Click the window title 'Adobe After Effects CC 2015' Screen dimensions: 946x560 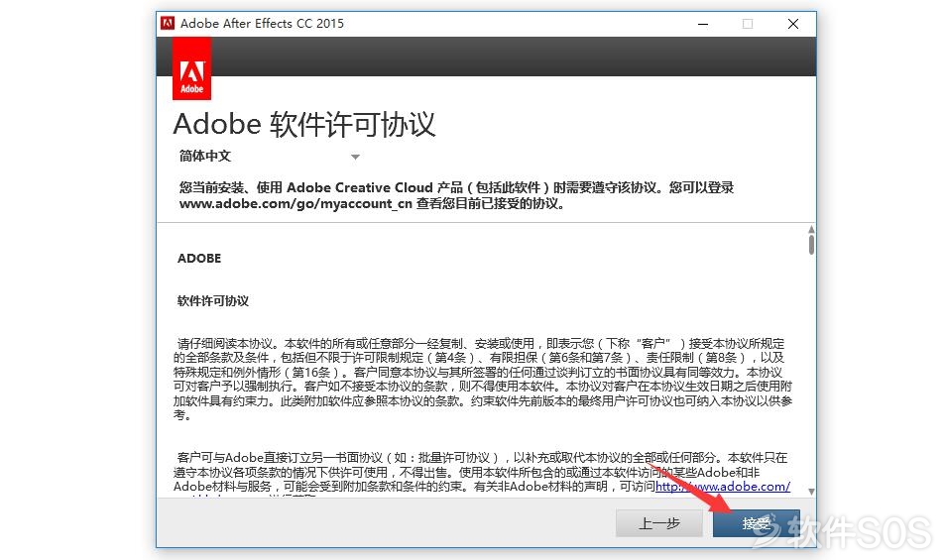(x=262, y=24)
